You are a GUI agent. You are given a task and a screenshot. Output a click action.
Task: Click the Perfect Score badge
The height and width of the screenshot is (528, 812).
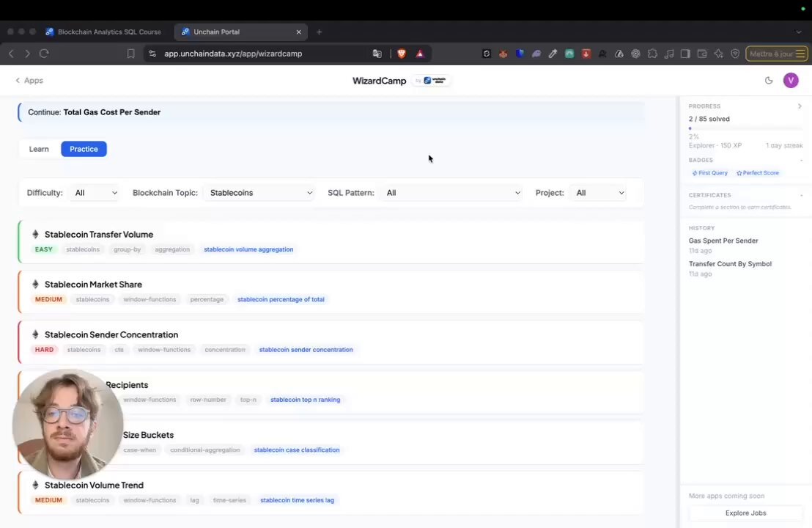coord(758,173)
